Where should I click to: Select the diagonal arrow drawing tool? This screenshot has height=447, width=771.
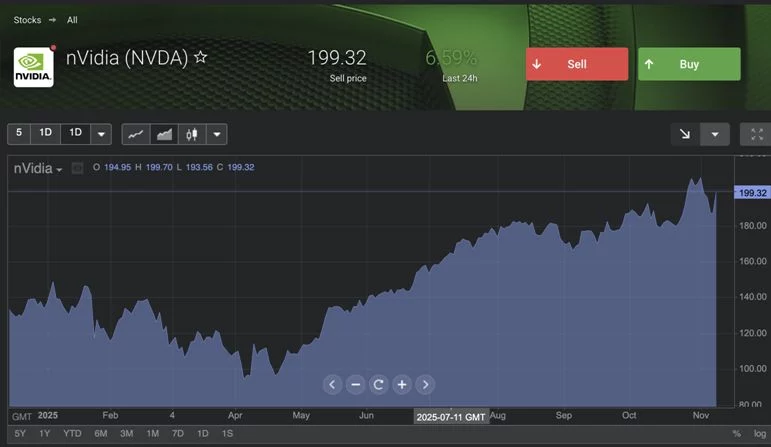685,134
